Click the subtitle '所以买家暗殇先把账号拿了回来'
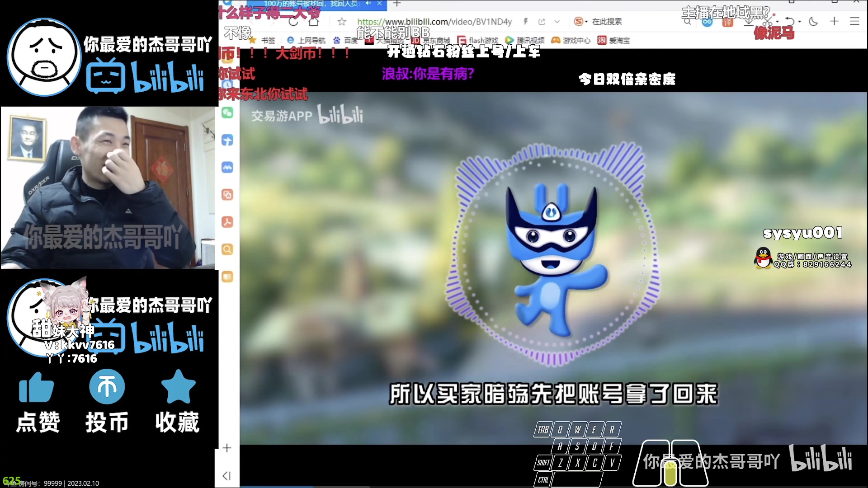Screen dimensions: 868x488 click(554, 394)
